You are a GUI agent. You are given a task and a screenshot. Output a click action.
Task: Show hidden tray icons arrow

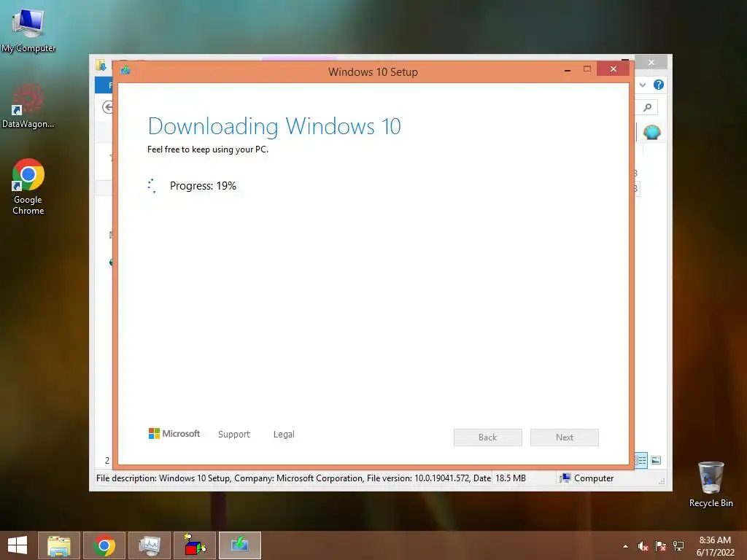(x=625, y=546)
